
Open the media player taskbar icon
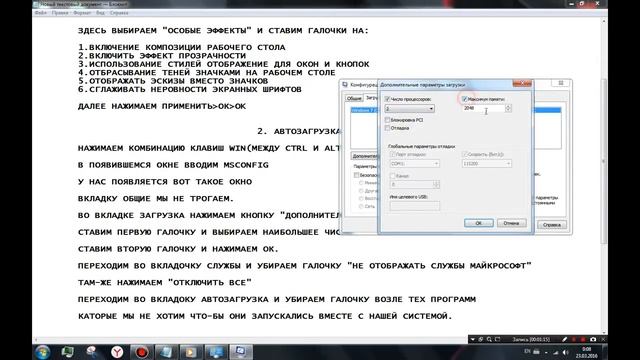[x=191, y=352]
